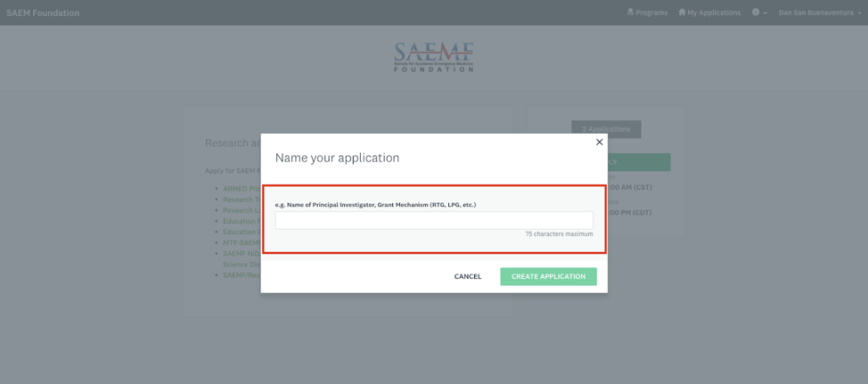The image size is (868, 384).
Task: Click the caret beside the info icon
Action: (766, 13)
